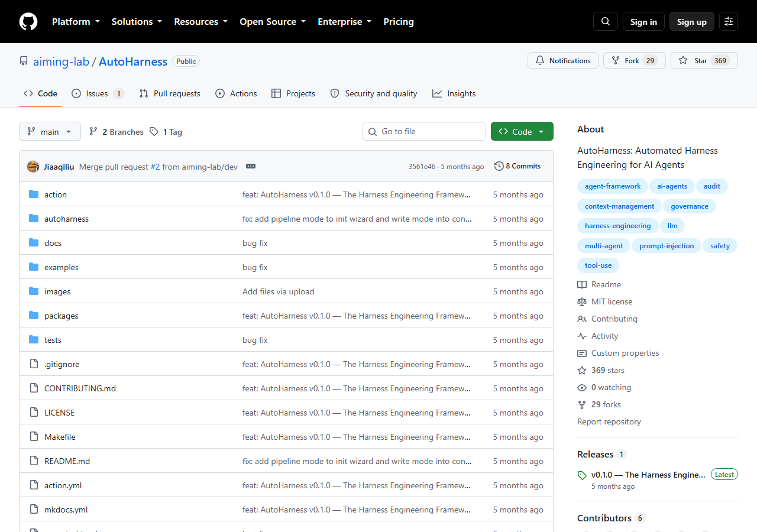757x532 pixels.
Task: Open the Pricing page
Action: point(399,22)
